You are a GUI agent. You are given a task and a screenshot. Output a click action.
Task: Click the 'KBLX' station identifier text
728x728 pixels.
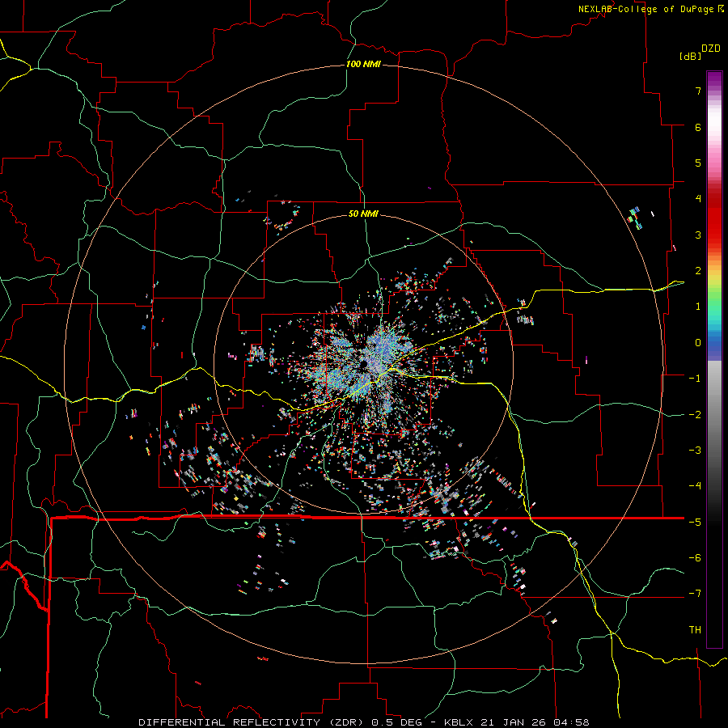coord(459,722)
